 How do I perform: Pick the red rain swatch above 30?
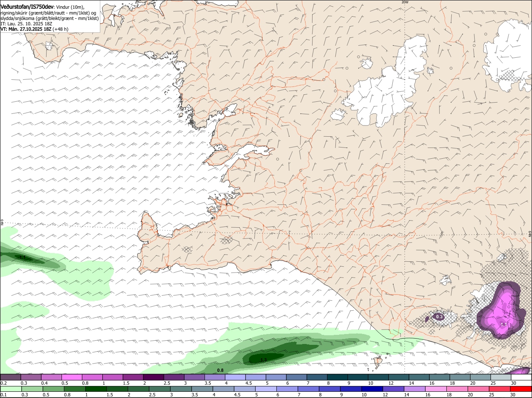521,388
